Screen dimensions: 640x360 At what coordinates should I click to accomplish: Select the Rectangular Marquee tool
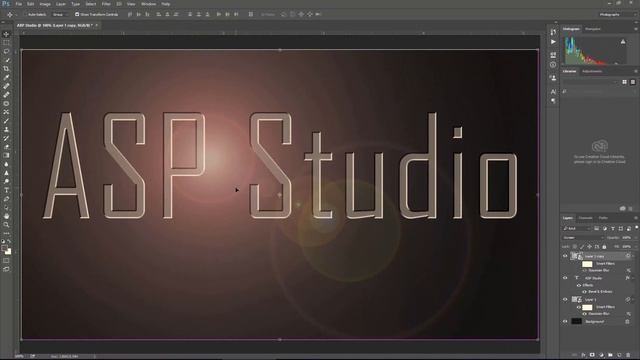(x=6, y=43)
